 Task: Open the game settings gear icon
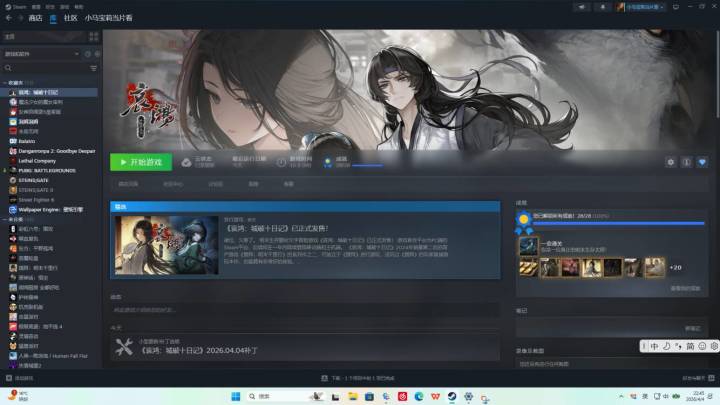point(670,162)
